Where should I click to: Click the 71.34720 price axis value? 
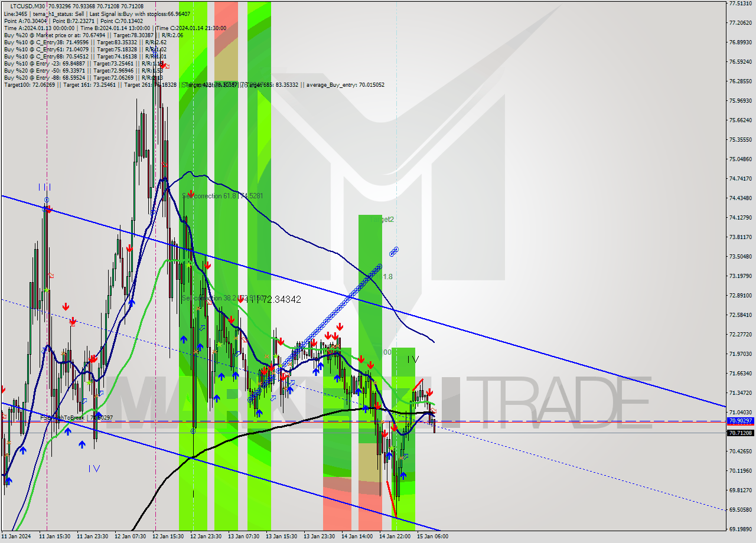click(x=741, y=393)
